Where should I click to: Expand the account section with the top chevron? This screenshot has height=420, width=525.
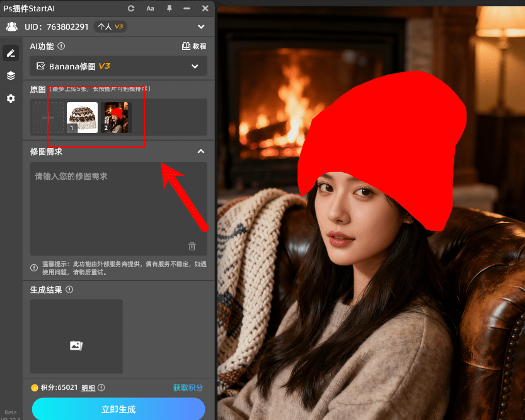pyautogui.click(x=200, y=26)
